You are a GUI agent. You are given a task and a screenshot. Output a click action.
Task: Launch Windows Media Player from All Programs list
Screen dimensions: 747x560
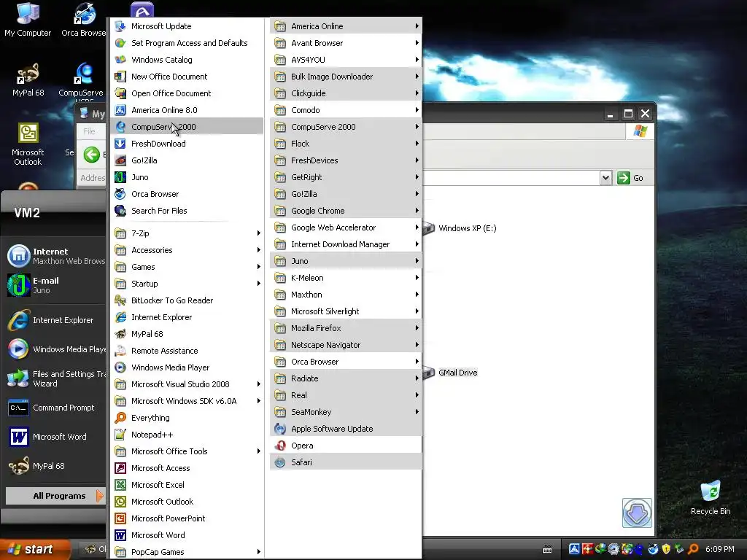click(x=187, y=367)
